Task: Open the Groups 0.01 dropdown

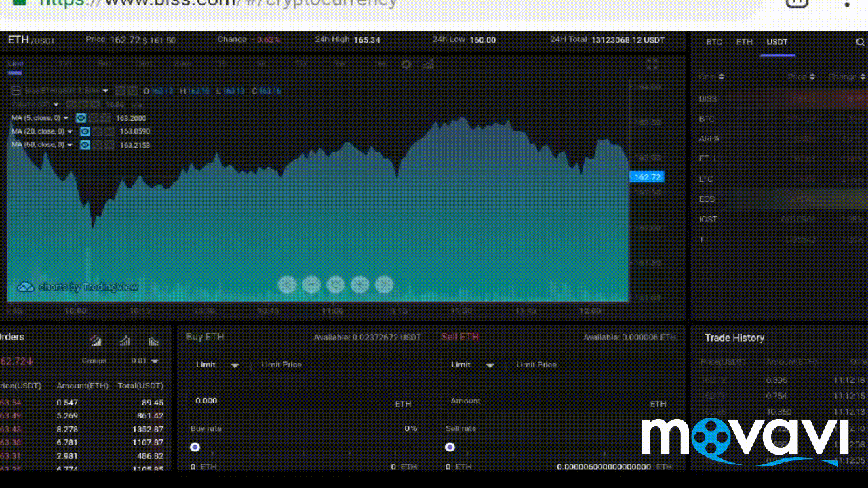Action: coord(145,361)
